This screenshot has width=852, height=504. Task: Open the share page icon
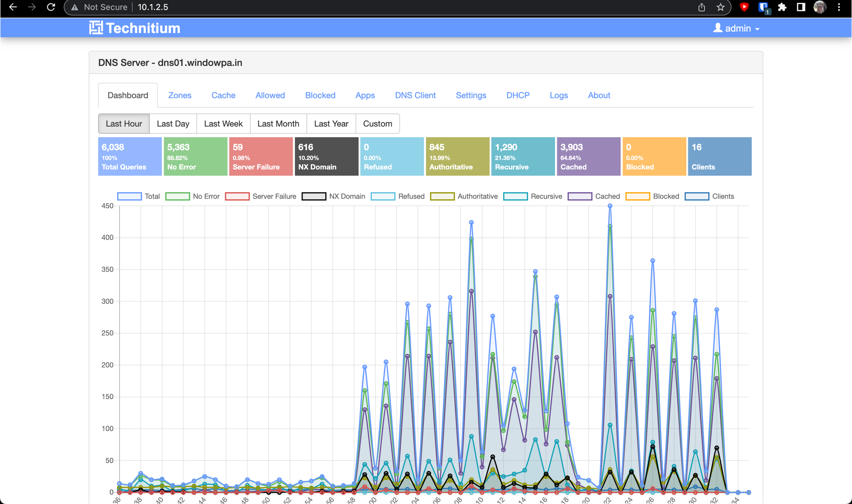click(x=702, y=7)
